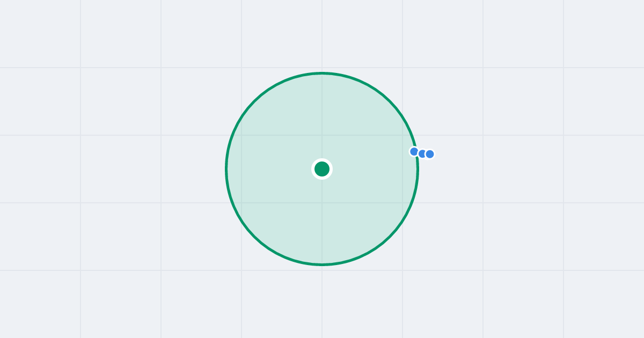Click grid line intersection in lower-right map area
The image size is (644, 338).
(x=563, y=270)
